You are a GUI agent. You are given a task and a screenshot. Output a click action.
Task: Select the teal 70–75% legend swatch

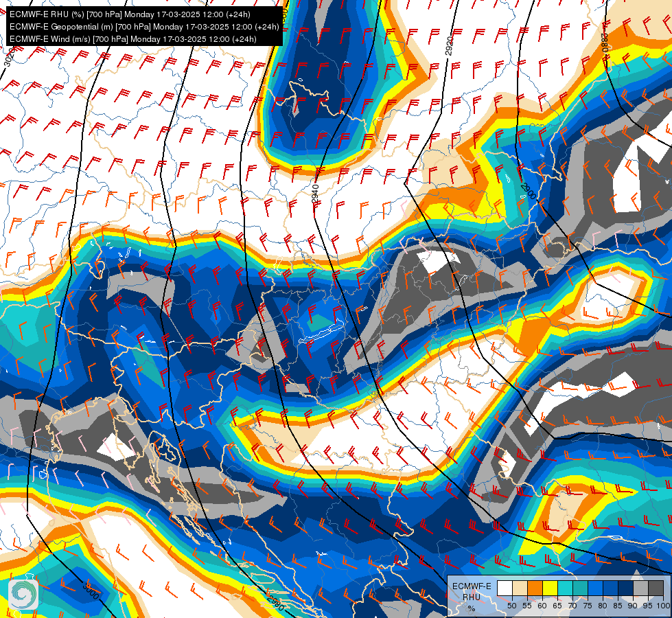click(581, 588)
